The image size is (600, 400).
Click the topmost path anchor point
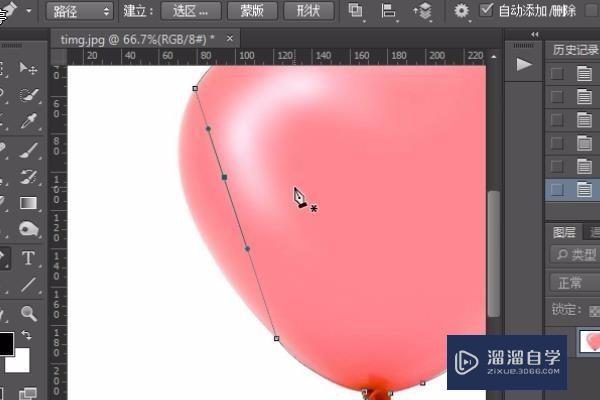[x=195, y=88]
